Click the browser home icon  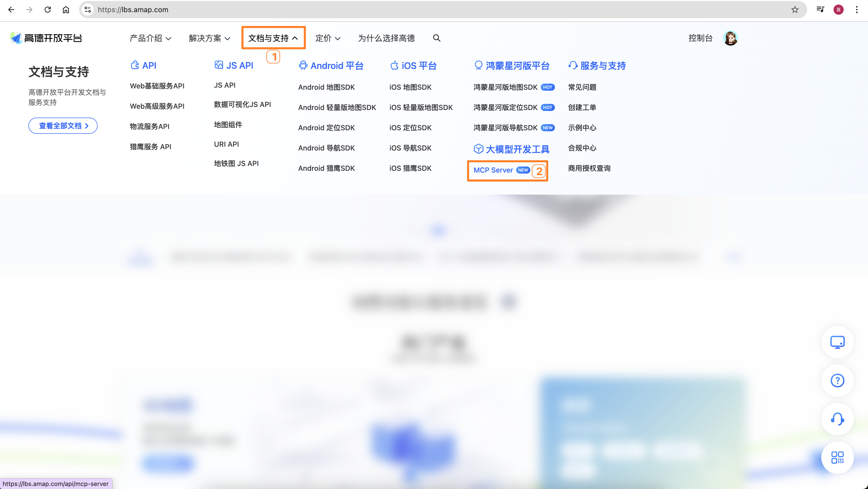pyautogui.click(x=66, y=10)
